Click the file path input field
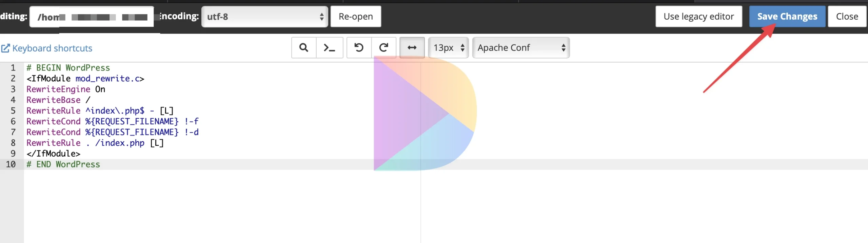This screenshot has height=243, width=868. [x=92, y=17]
